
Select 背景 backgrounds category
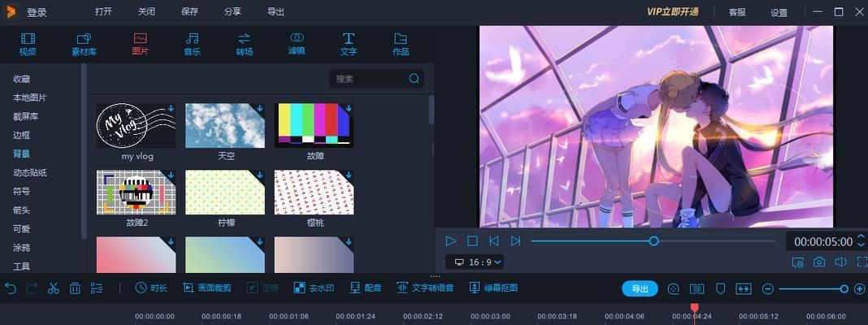[22, 154]
